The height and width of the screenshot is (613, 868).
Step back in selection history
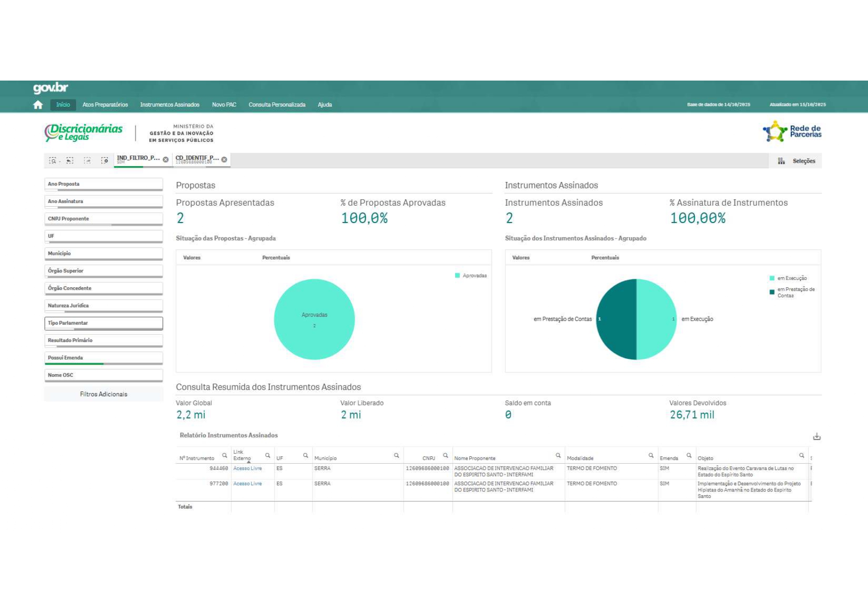coord(70,161)
